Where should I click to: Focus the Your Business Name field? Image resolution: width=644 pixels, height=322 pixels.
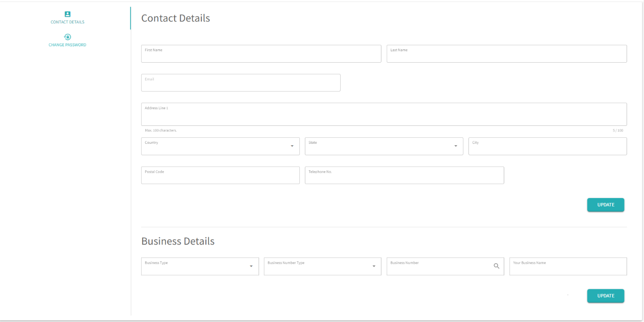pyautogui.click(x=567, y=267)
